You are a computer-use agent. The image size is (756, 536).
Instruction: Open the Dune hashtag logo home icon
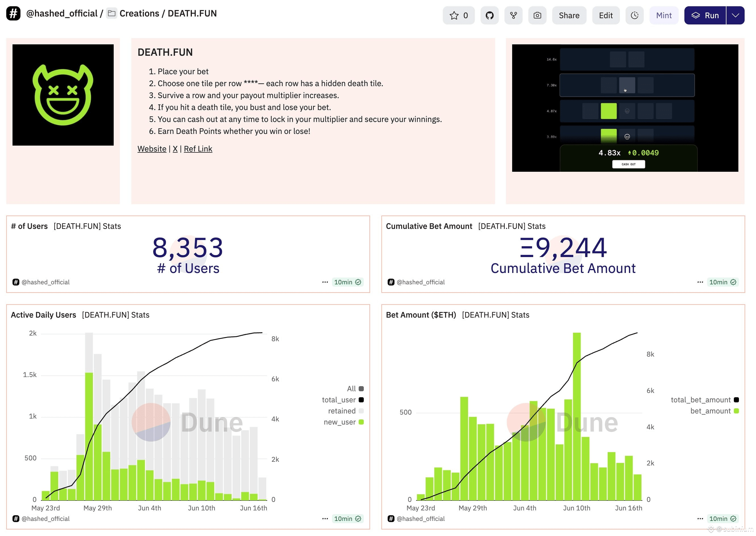pos(14,14)
